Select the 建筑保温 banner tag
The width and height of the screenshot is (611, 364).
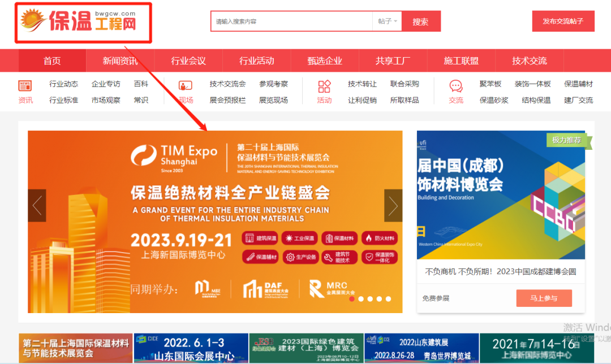tap(260, 239)
